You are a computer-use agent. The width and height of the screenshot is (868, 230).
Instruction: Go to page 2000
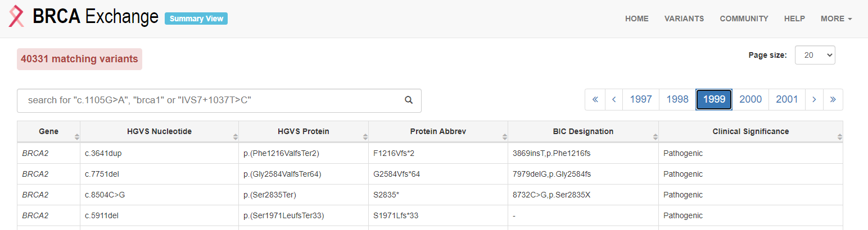(751, 99)
